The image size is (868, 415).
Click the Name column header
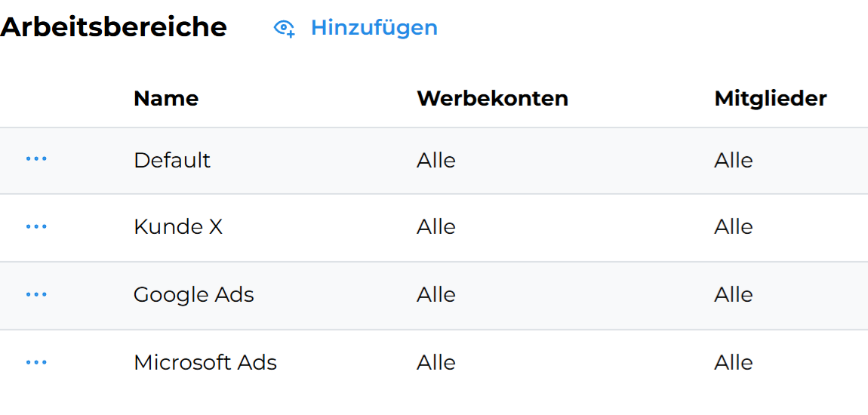click(166, 98)
